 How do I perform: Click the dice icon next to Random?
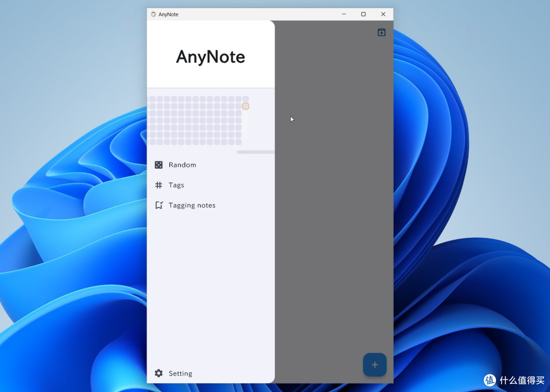[x=158, y=165]
